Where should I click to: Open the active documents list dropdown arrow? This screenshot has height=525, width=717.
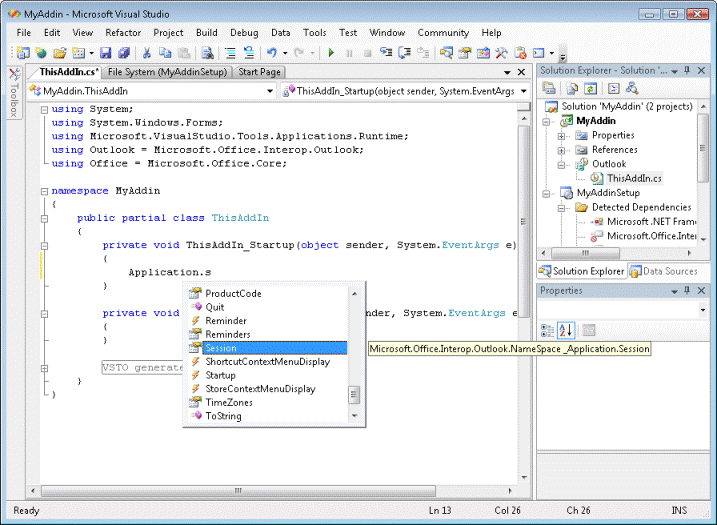pos(507,72)
